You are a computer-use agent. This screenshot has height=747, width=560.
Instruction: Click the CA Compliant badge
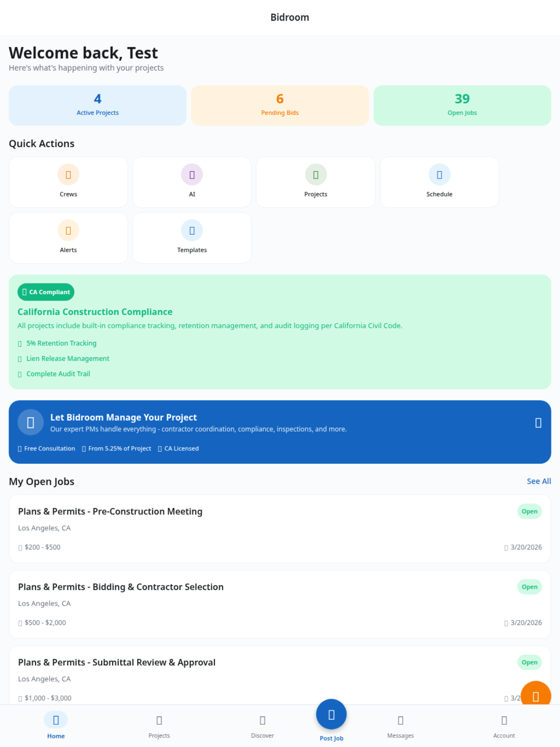(x=46, y=292)
